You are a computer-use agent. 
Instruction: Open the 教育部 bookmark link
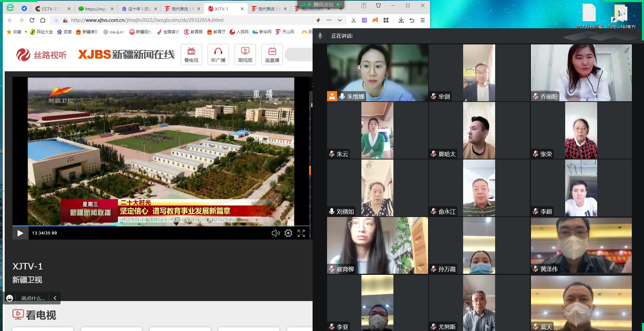click(x=193, y=32)
